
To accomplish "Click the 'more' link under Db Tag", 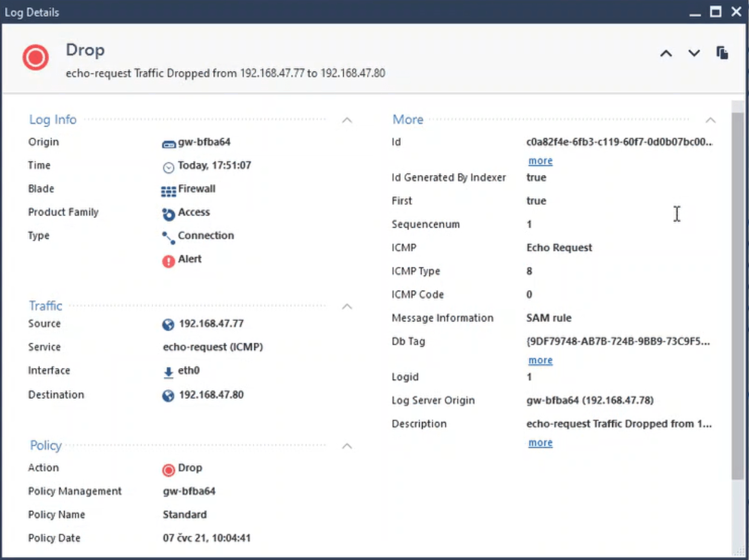I will click(x=540, y=360).
